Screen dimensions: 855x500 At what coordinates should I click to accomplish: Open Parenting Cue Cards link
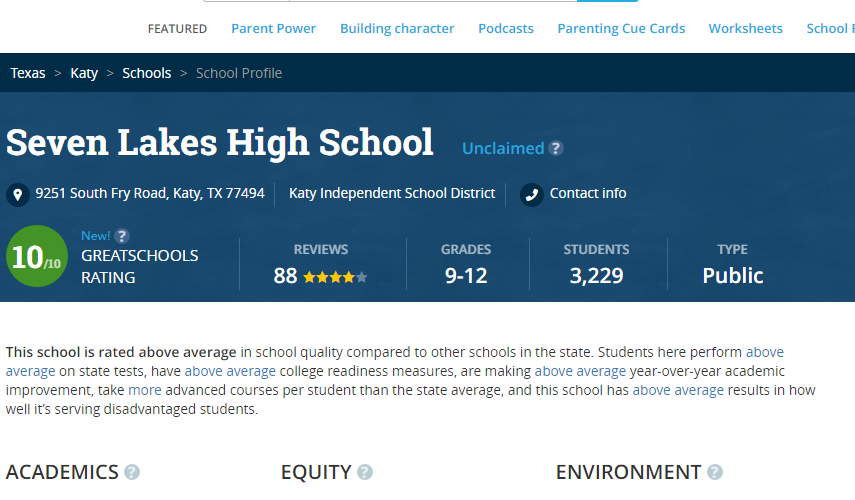click(x=621, y=29)
